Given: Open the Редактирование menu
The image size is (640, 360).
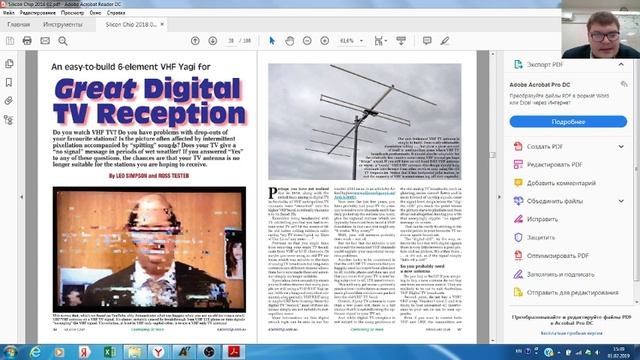Looking at the screenshot, I should pyautogui.click(x=38, y=13).
